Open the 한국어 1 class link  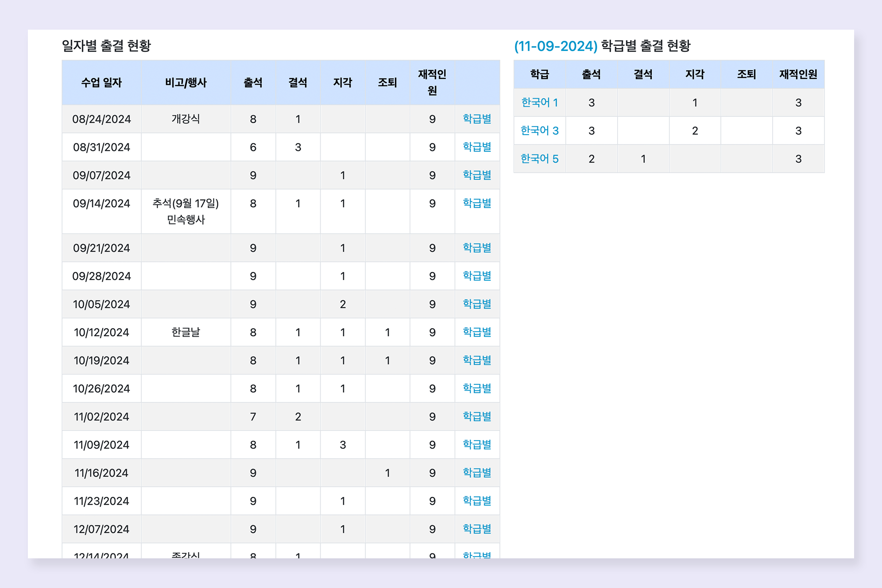(x=539, y=103)
